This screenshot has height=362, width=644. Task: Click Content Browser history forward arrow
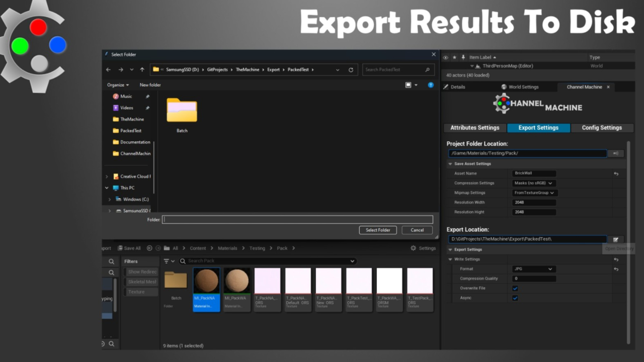pos(158,248)
